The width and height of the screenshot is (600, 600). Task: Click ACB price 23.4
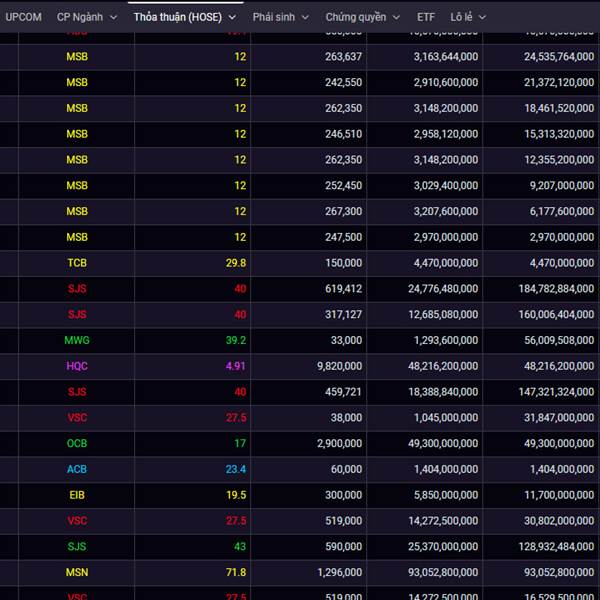[236, 469]
